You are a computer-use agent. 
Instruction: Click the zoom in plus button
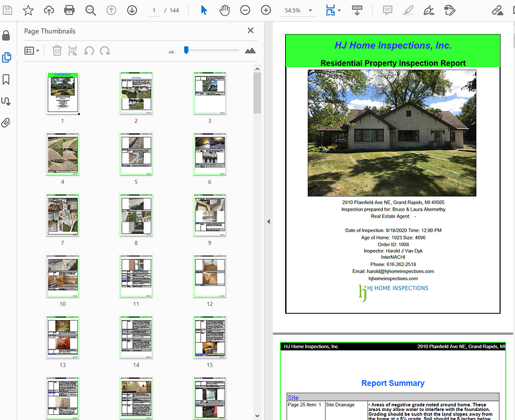point(266,10)
